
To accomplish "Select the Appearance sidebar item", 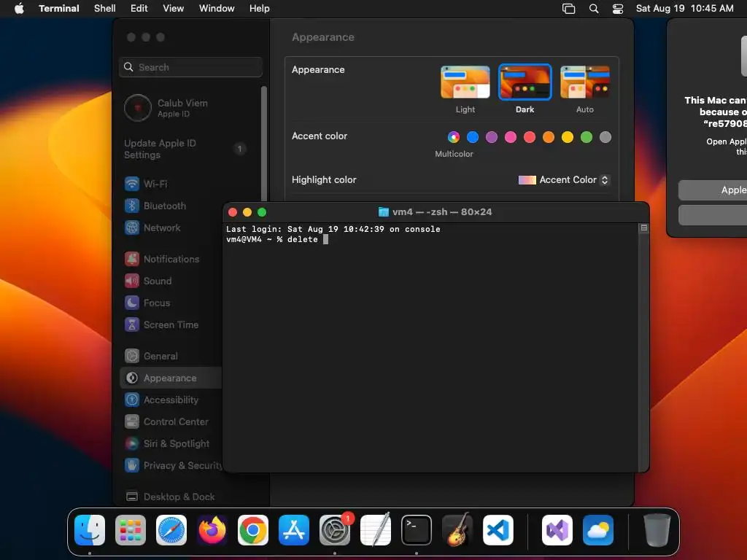I will pyautogui.click(x=171, y=378).
